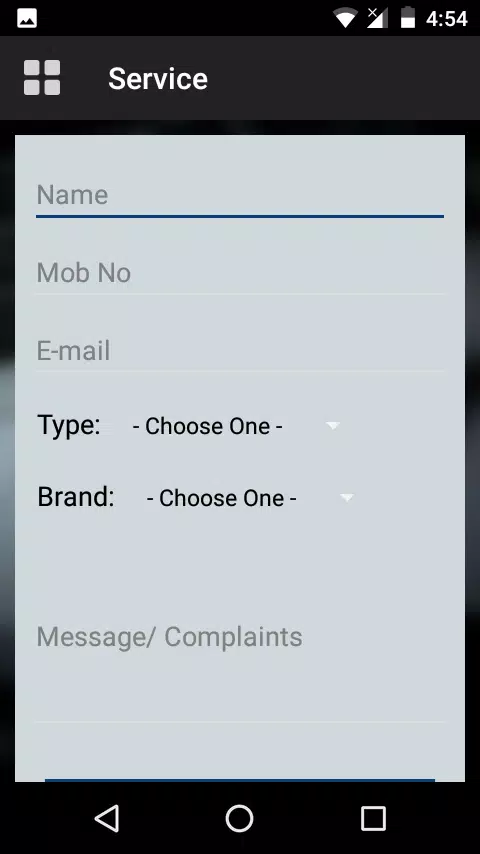Tap the 'Type:' label text
Viewport: 480px width, 854px height.
click(69, 426)
